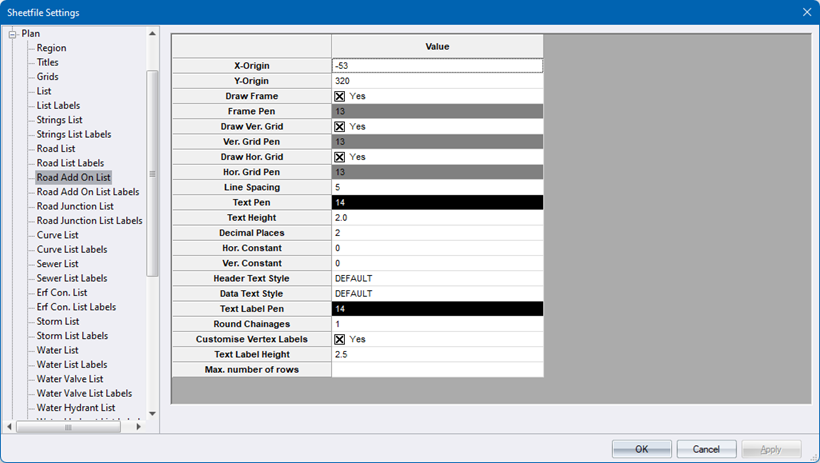Viewport: 820px width, 463px height.
Task: Change the Text Pen color swatch
Action: (438, 202)
